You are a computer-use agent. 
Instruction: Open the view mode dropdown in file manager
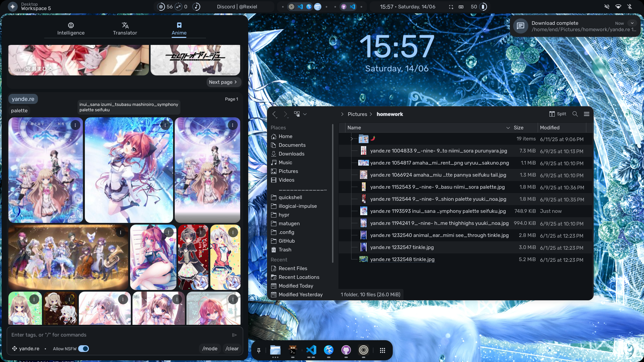[x=300, y=114]
